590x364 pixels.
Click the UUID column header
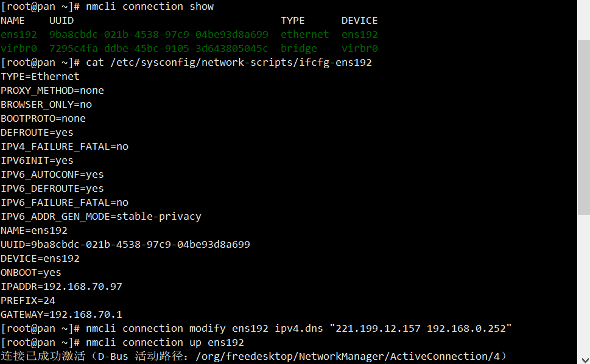coord(61,21)
